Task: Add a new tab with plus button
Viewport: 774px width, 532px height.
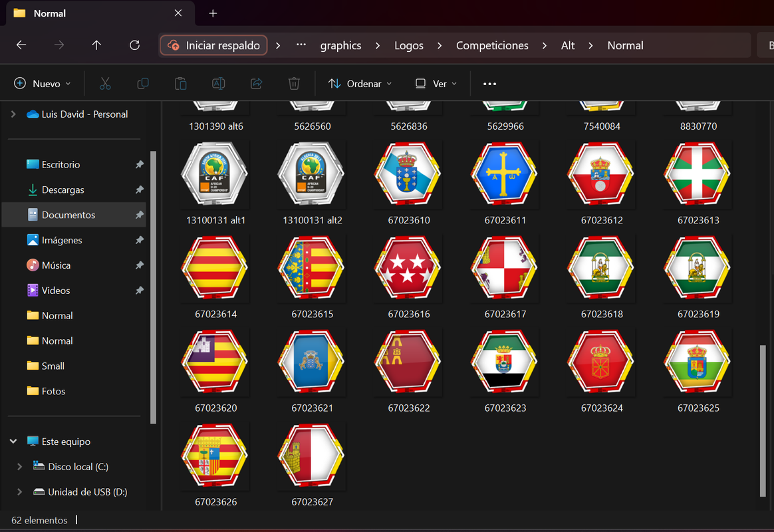Action: pos(213,13)
